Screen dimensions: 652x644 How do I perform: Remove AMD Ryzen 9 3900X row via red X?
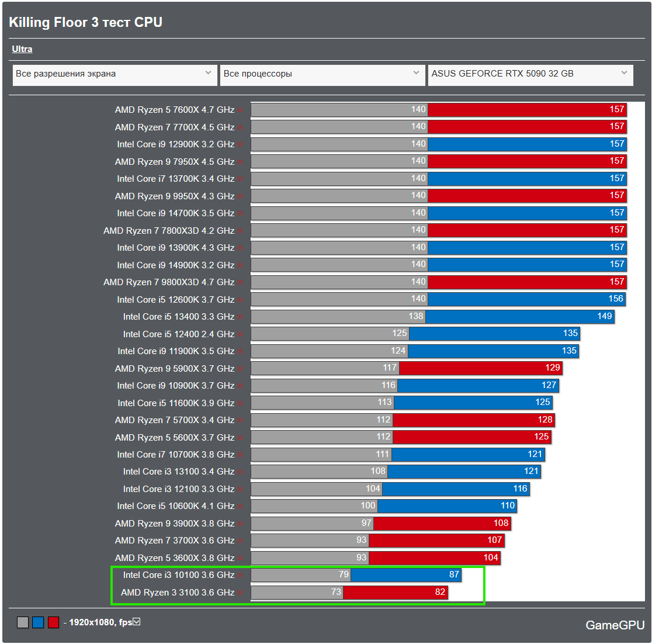pyautogui.click(x=240, y=525)
